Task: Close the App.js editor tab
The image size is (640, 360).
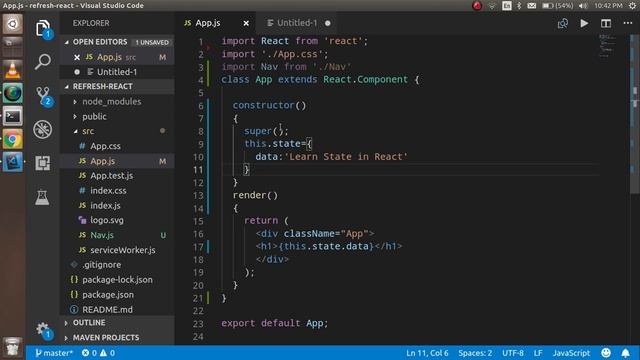Action: point(246,23)
